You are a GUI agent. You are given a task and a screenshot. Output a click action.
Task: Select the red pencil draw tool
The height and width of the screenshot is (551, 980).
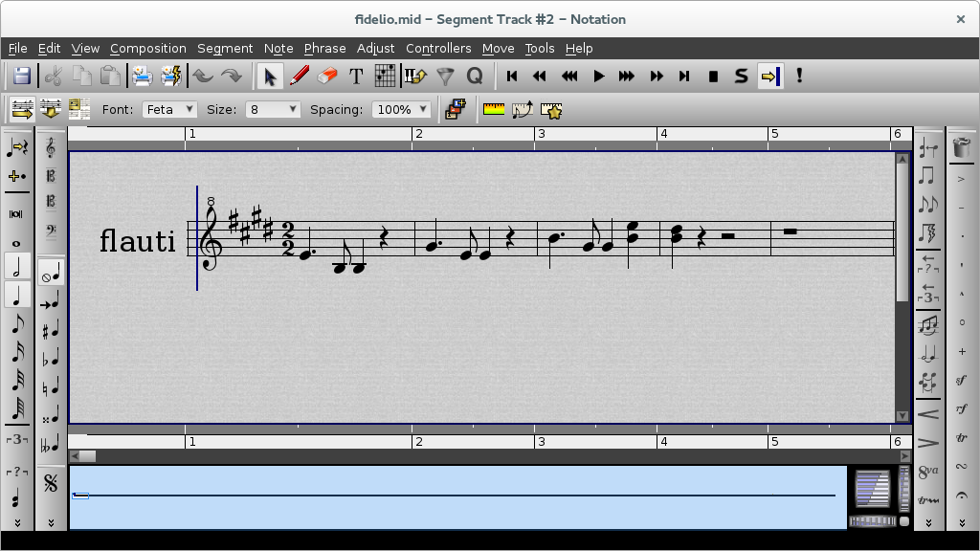pyautogui.click(x=300, y=77)
